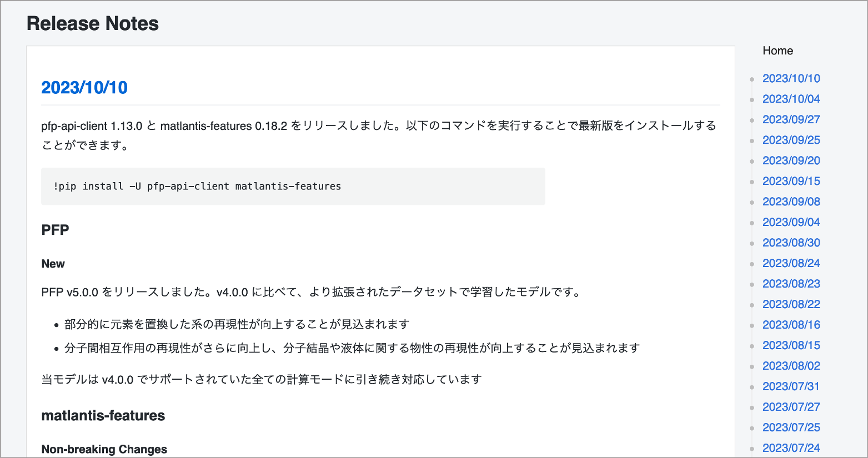Click the pip install command code block
This screenshot has width=868, height=458.
(x=293, y=187)
